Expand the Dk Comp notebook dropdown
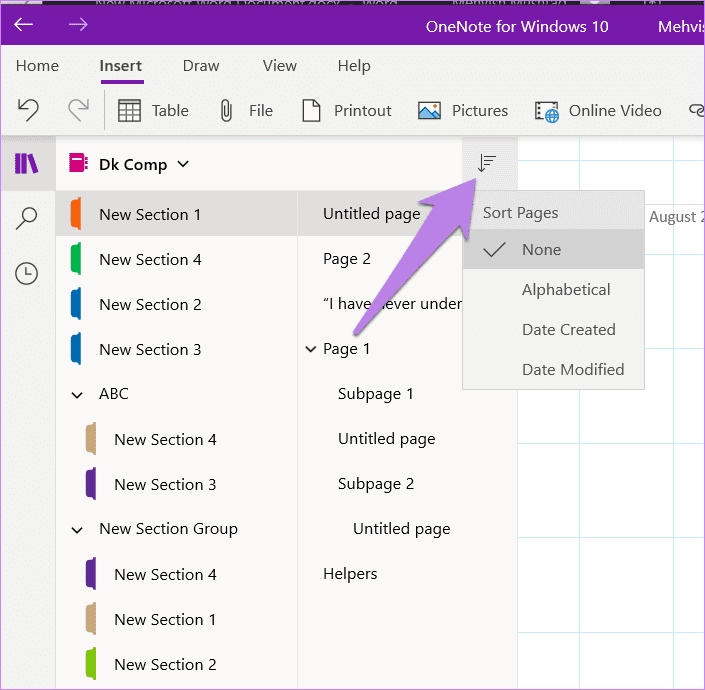This screenshot has width=705, height=690. click(x=183, y=164)
